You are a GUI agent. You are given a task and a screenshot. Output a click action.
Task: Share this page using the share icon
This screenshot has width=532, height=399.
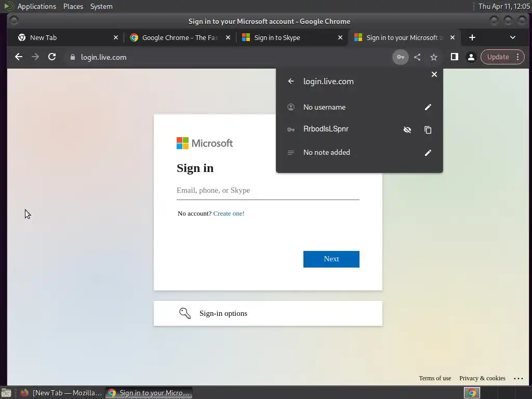click(417, 57)
